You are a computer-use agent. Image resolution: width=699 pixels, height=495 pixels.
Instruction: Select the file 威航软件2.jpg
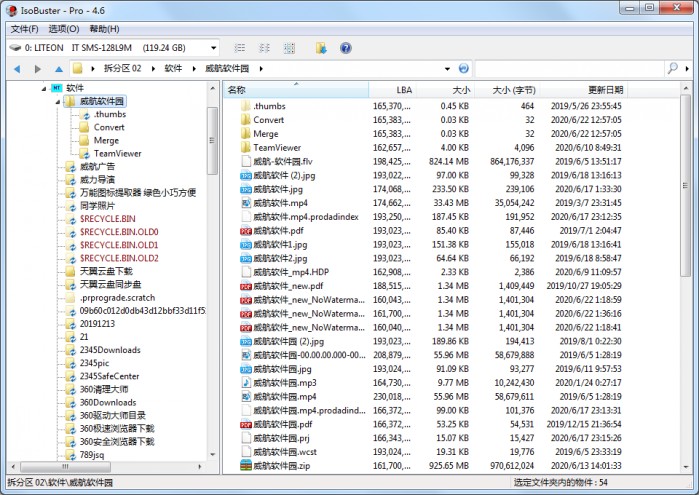280,258
